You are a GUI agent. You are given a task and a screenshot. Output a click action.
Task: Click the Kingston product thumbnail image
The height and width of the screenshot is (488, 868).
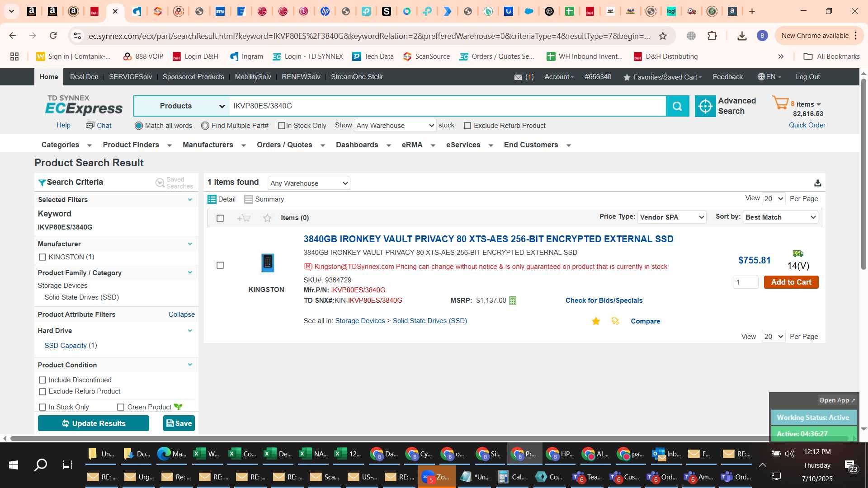click(268, 263)
